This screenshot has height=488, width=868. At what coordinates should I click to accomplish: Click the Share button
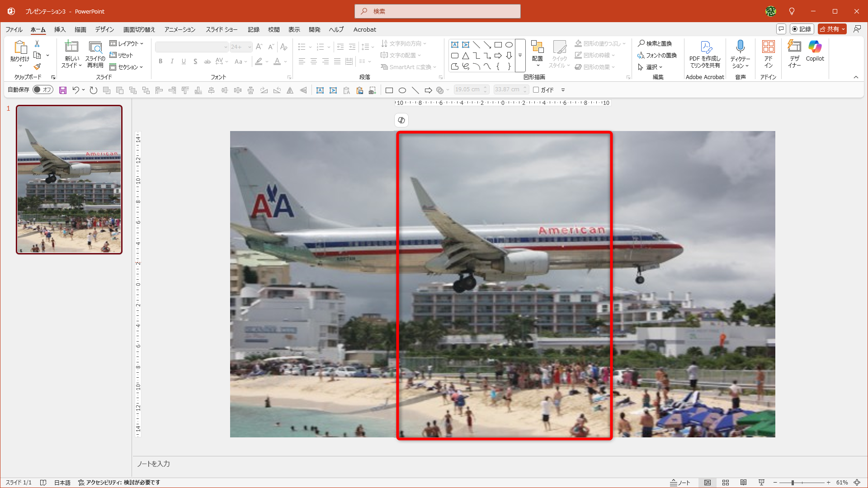click(830, 29)
